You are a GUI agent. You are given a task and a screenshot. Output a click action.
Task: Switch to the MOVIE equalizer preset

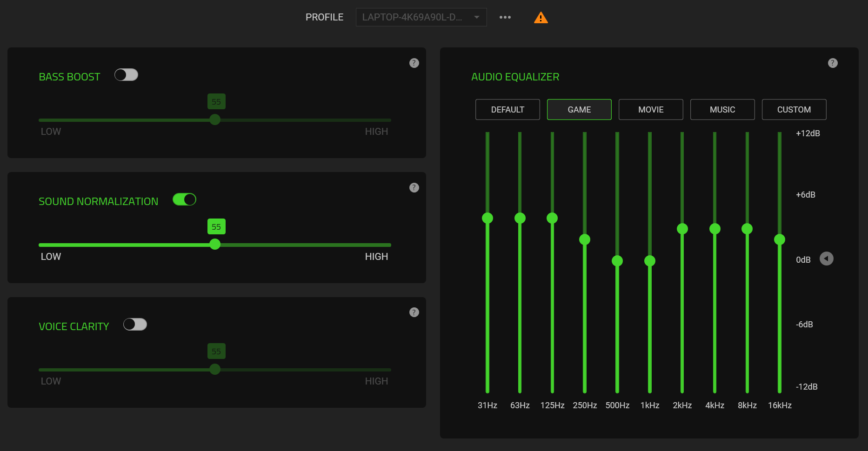651,109
